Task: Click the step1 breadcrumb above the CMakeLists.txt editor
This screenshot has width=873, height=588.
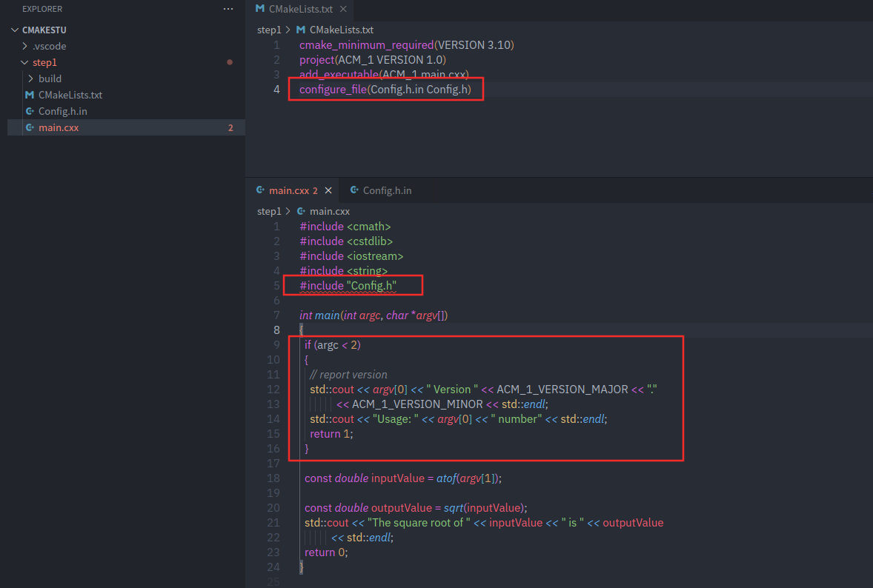Action: coord(269,30)
